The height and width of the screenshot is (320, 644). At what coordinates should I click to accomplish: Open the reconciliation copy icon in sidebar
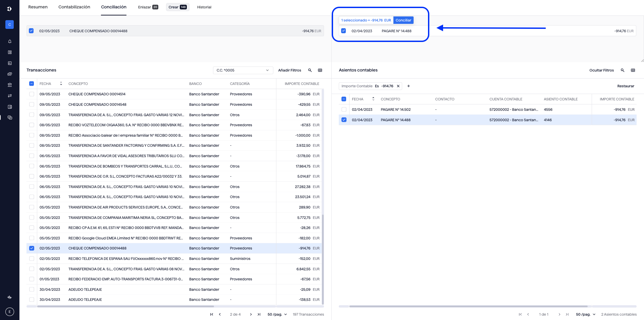point(10,118)
